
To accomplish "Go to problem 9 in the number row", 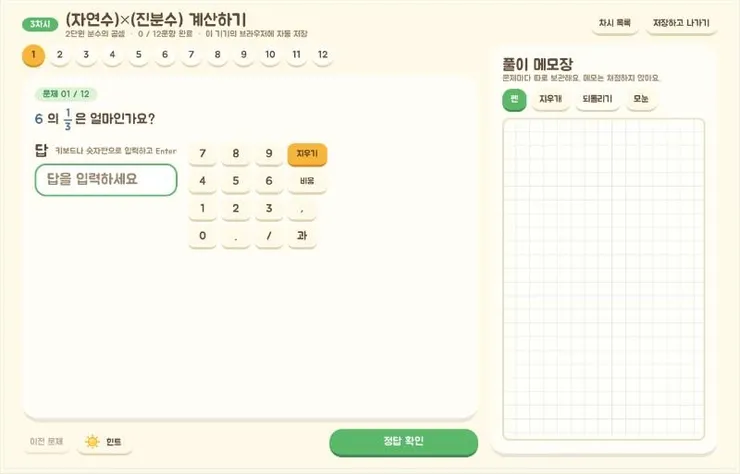I will 244,55.
